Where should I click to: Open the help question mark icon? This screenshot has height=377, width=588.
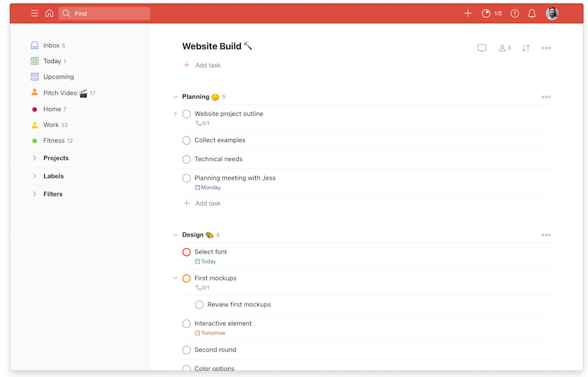(x=515, y=13)
